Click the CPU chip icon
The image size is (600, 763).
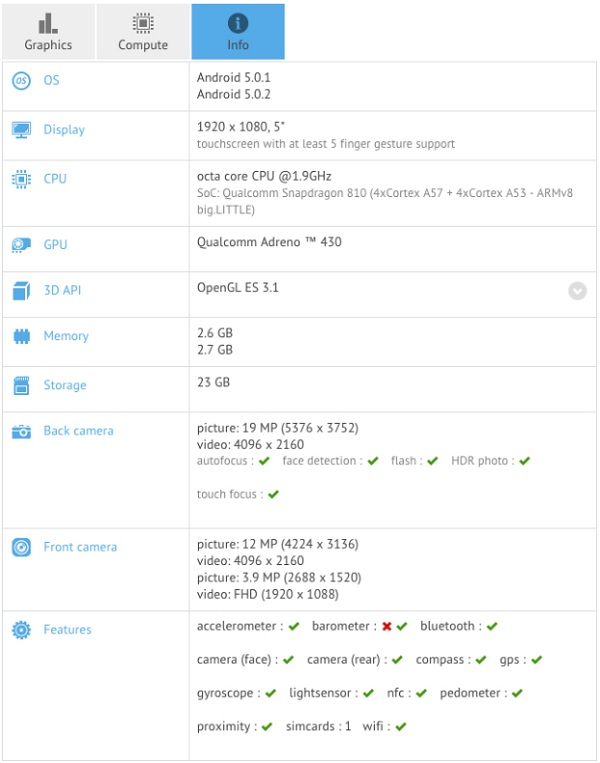(x=21, y=178)
